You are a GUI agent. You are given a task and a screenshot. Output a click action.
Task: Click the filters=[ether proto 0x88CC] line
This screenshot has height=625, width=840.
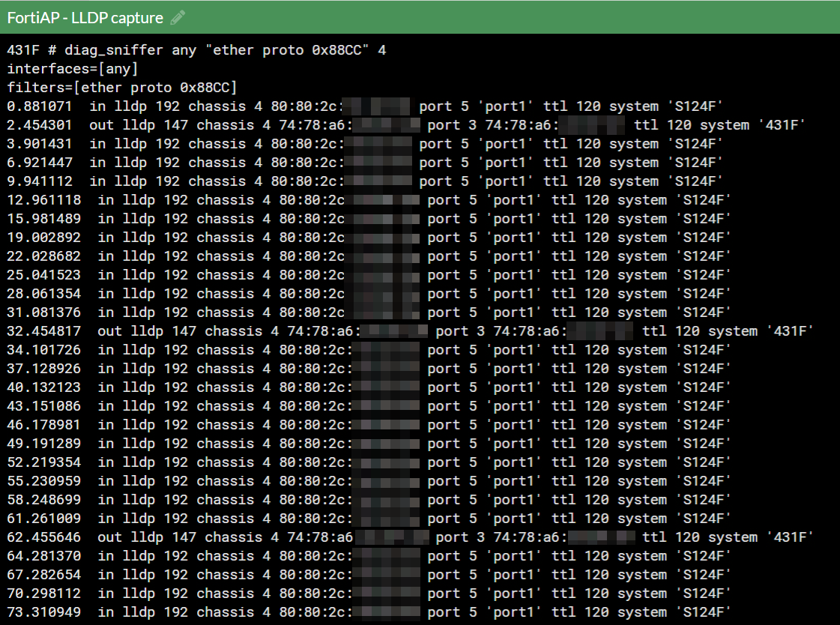[122, 88]
